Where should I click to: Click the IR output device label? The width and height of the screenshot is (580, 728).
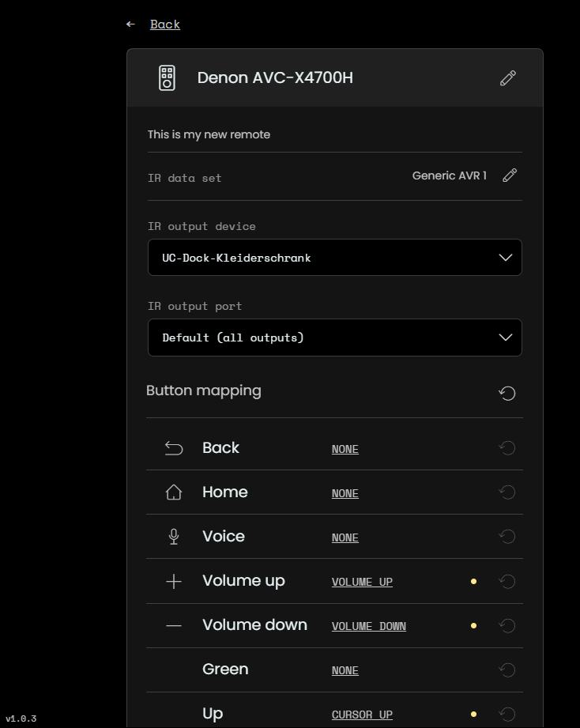[201, 226]
